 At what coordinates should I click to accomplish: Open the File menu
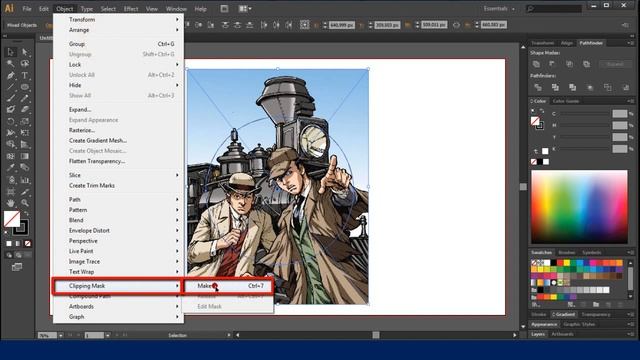click(27, 9)
